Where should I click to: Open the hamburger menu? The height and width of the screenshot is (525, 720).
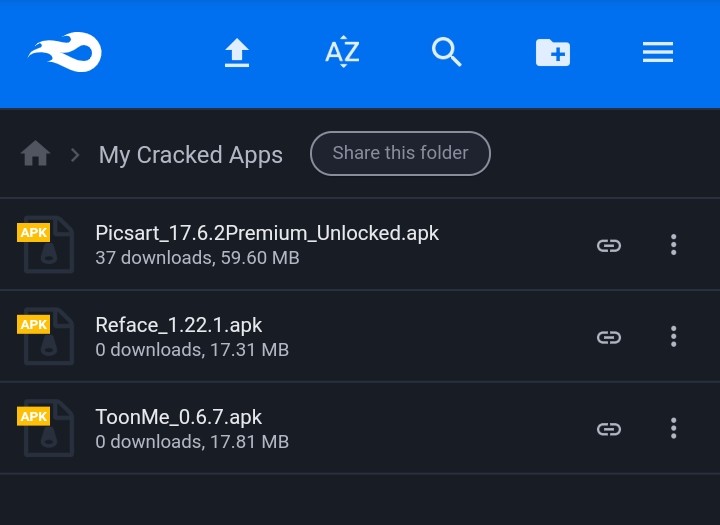coord(658,52)
